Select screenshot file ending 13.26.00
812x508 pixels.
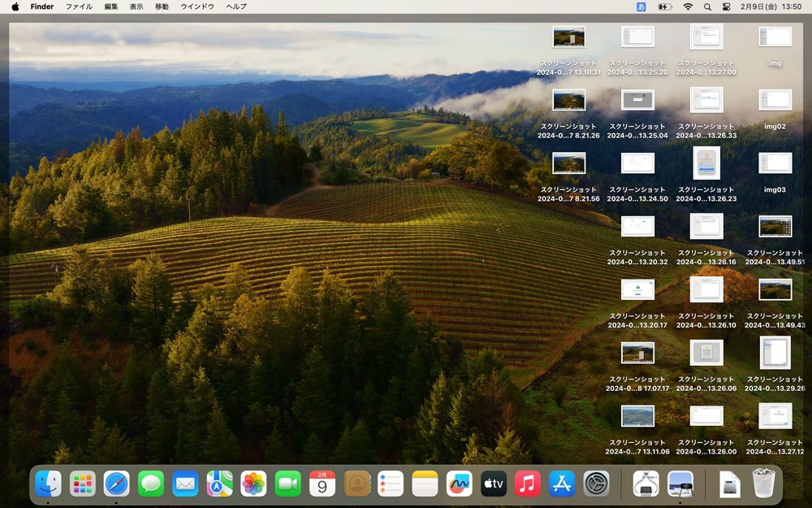[x=706, y=416]
